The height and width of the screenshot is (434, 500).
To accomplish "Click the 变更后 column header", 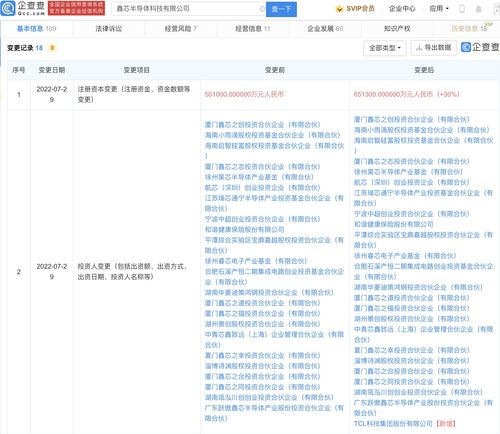I will point(424,70).
